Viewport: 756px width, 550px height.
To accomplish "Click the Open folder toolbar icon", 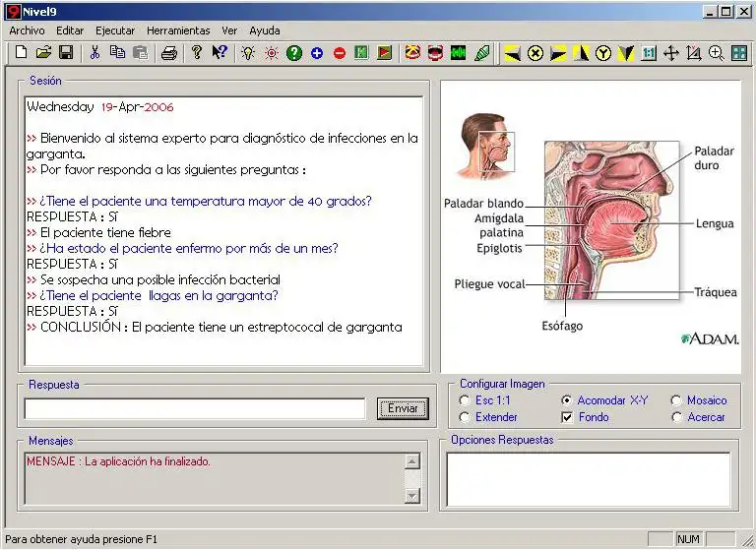I will coord(43,52).
